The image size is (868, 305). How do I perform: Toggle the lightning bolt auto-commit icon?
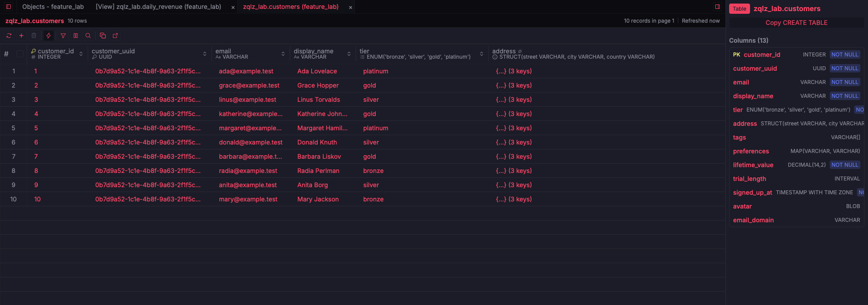(49, 36)
